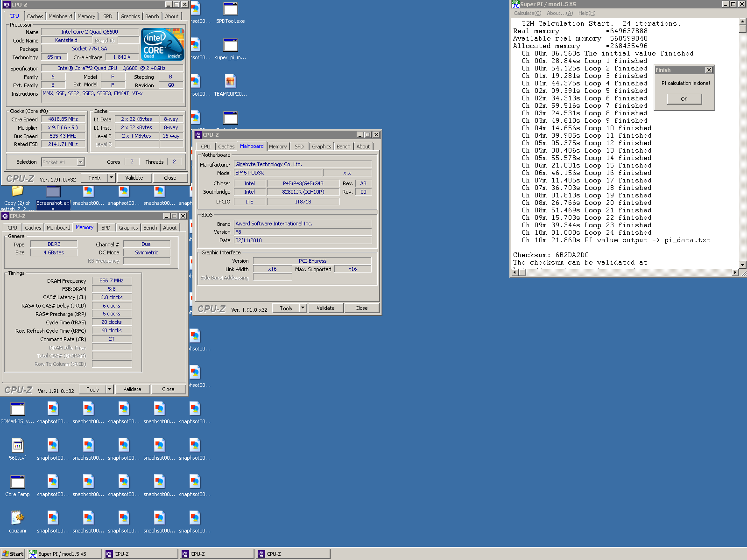This screenshot has width=747, height=560.
Task: Activate the first CPU-Z taskbar item
Action: 141,554
